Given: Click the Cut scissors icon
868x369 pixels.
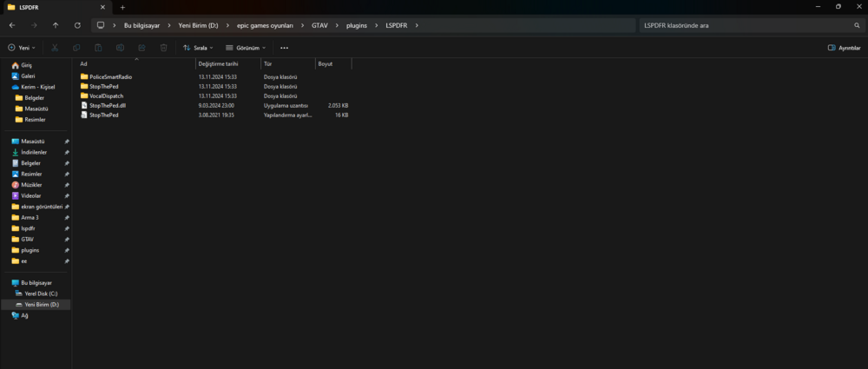Looking at the screenshot, I should [x=55, y=48].
